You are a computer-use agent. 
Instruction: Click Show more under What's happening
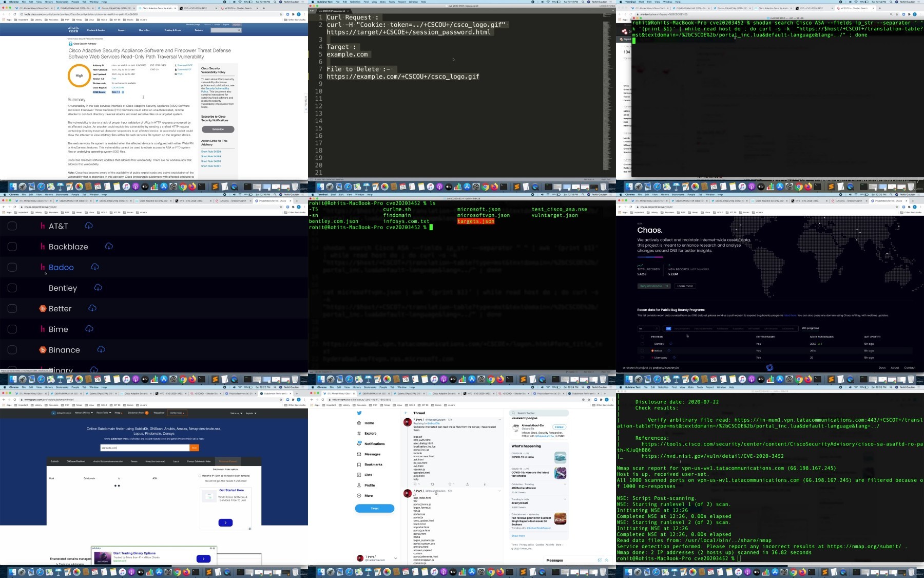pyautogui.click(x=518, y=536)
